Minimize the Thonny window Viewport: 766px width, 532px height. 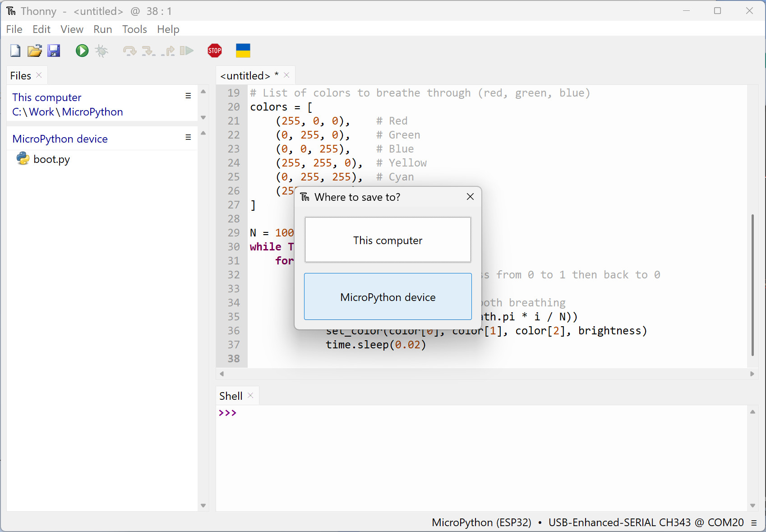[x=686, y=10]
